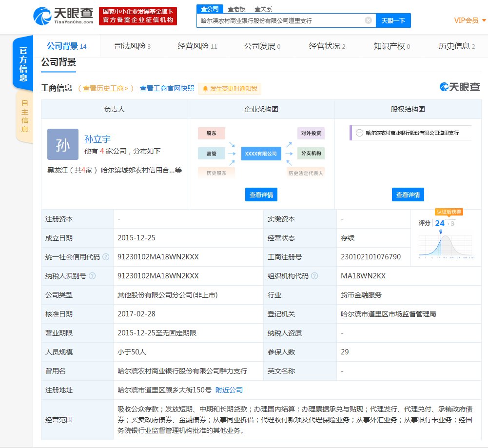The image size is (488, 448).
Task: Click the 货币金融服务 industry value
Action: 361,295
